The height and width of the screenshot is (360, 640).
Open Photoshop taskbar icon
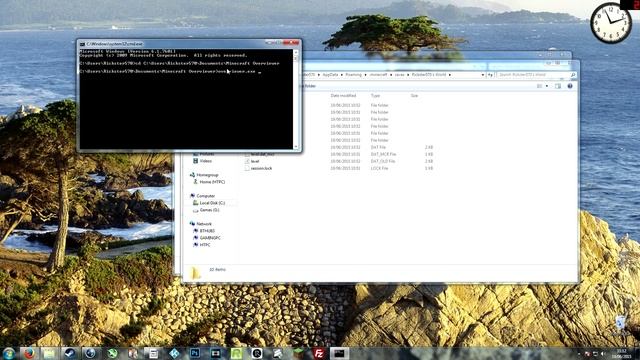(195, 353)
